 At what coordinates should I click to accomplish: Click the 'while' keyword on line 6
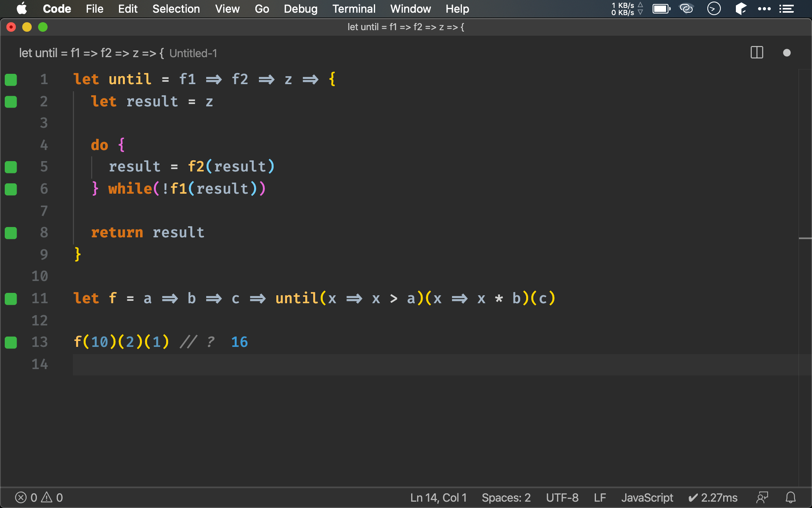[130, 189]
